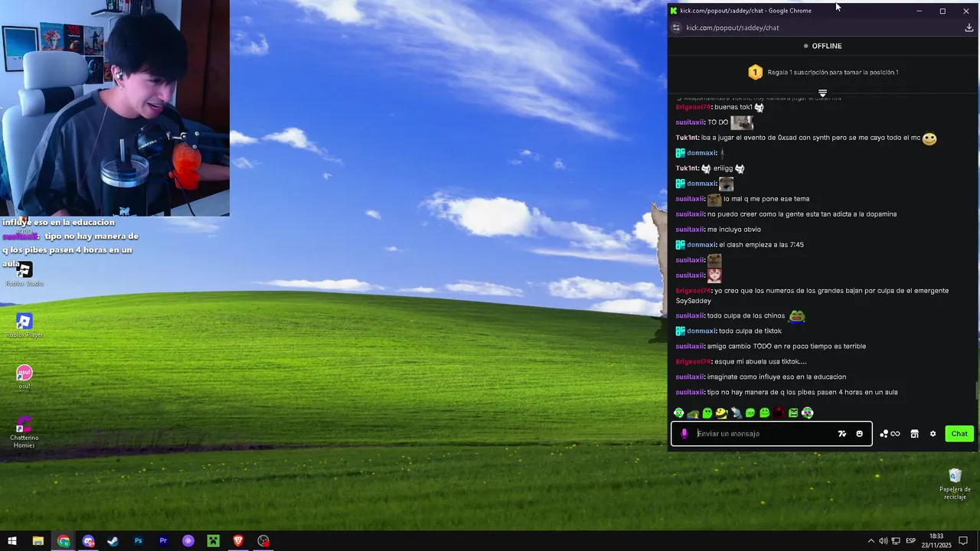980x551 pixels.
Task: Click 'Regala 1 suscripción' banner text
Action: [833, 72]
